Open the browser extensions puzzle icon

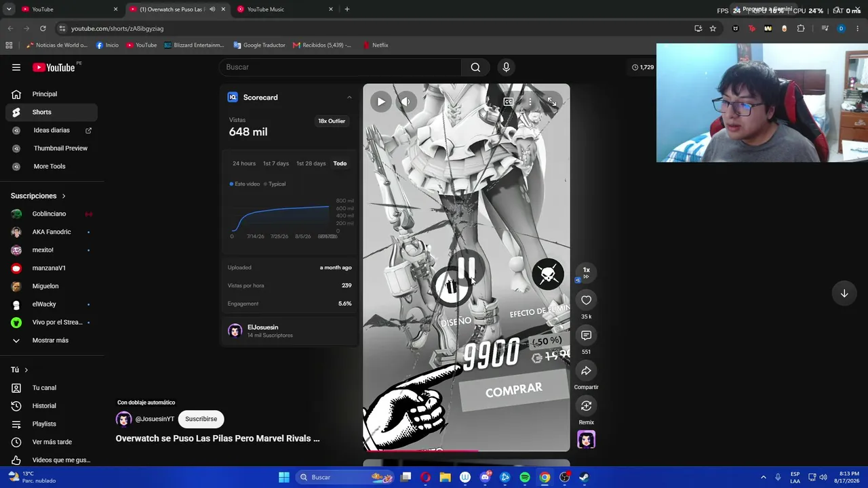pos(801,28)
